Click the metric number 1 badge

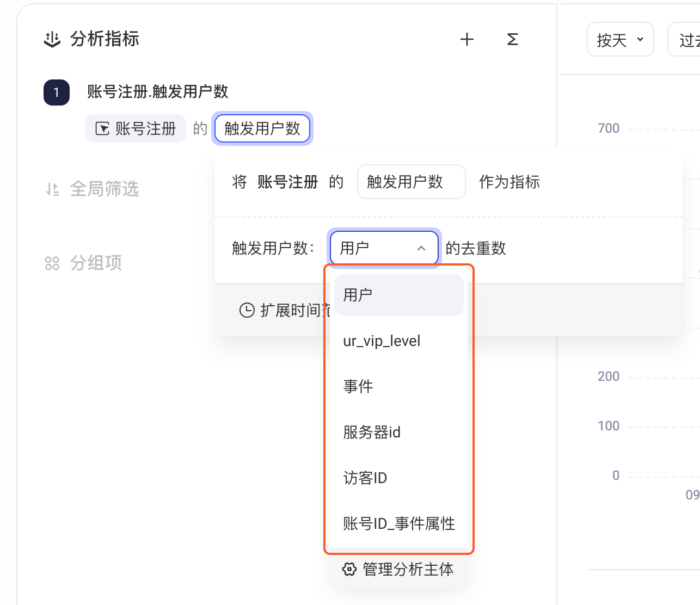point(57,92)
